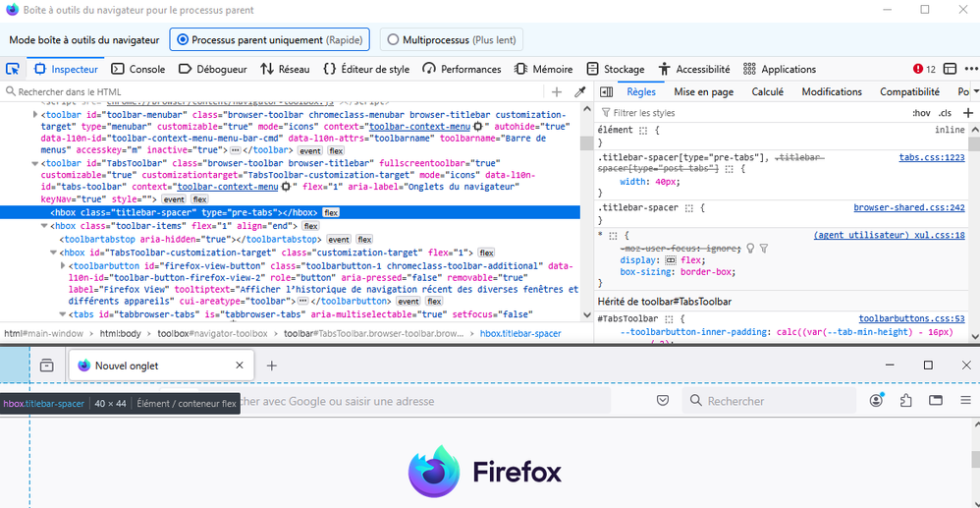Open a new browser tab

pyautogui.click(x=271, y=366)
